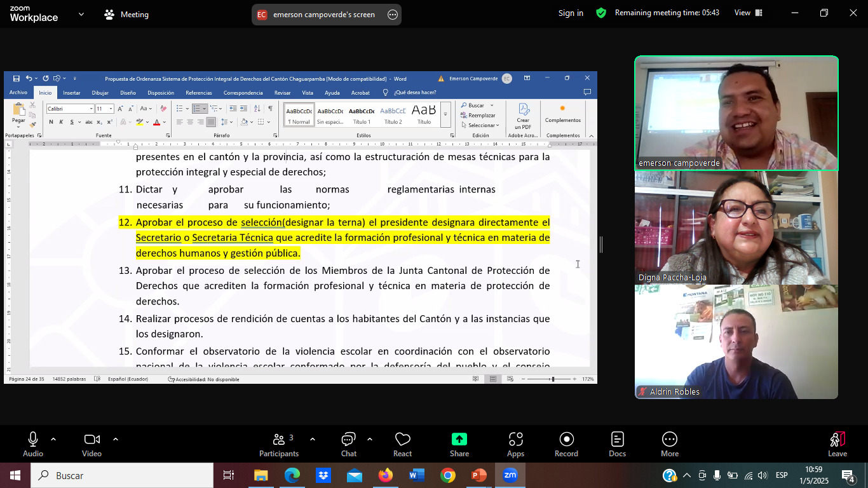Adjust the Word zoom slider

552,379
